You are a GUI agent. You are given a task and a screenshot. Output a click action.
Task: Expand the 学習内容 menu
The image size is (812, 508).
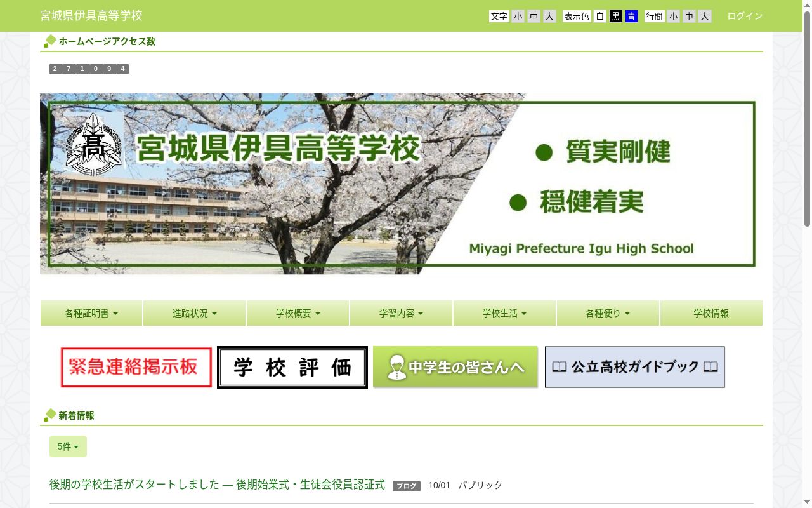[x=402, y=313]
